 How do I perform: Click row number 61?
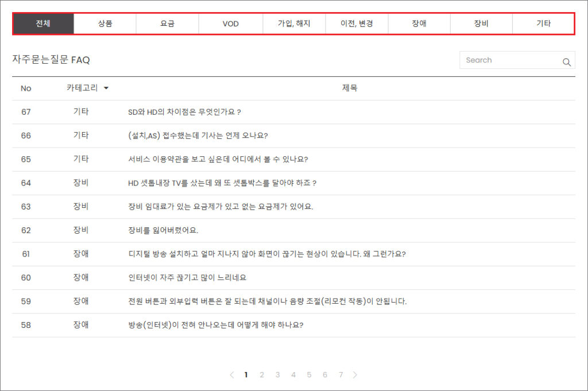(x=26, y=254)
